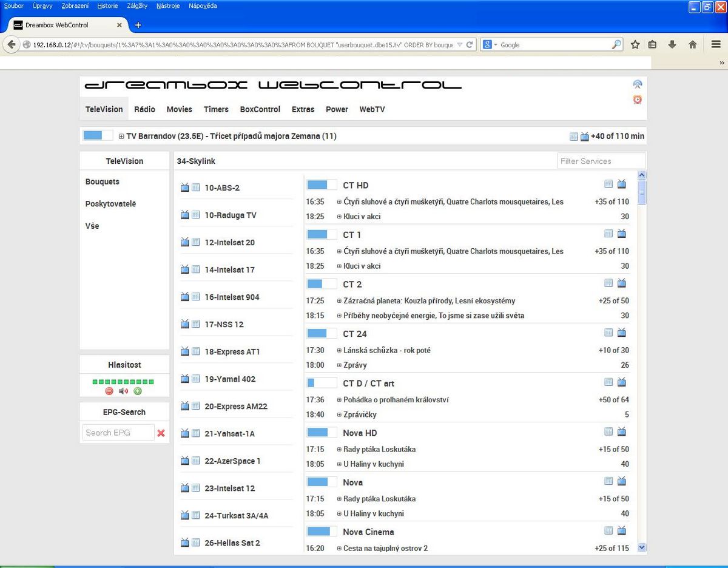Increase volume with the green plus icon
The width and height of the screenshot is (728, 568).
[x=138, y=391]
